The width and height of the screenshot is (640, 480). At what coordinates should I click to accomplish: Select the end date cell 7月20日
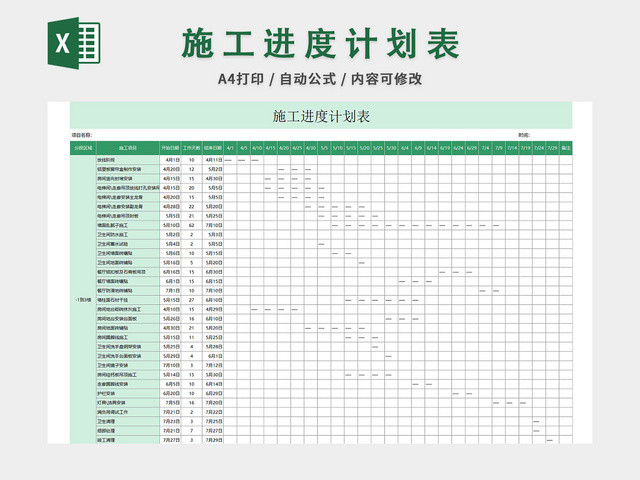click(213, 403)
